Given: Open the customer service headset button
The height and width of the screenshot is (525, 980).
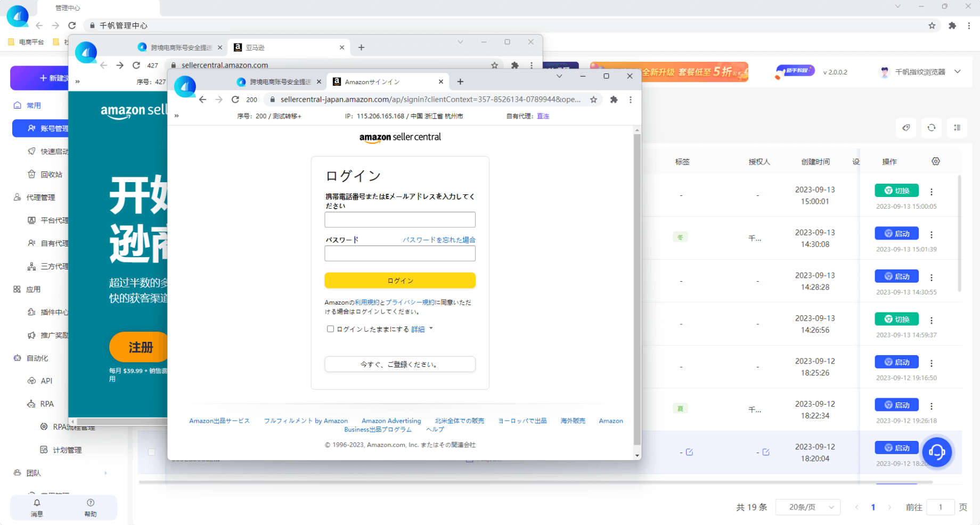Looking at the screenshot, I should (x=937, y=452).
